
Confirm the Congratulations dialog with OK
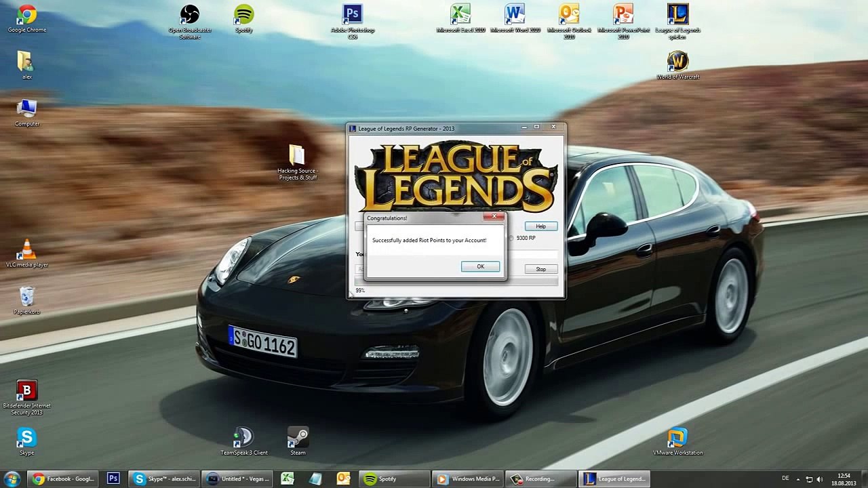[x=480, y=266]
